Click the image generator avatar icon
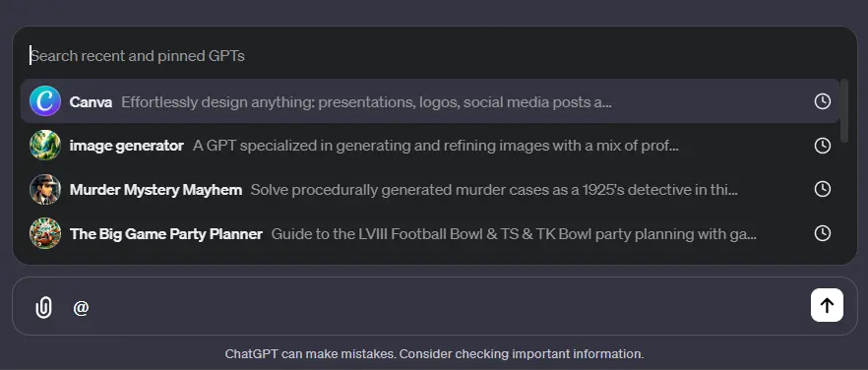This screenshot has height=370, width=868. click(x=45, y=146)
